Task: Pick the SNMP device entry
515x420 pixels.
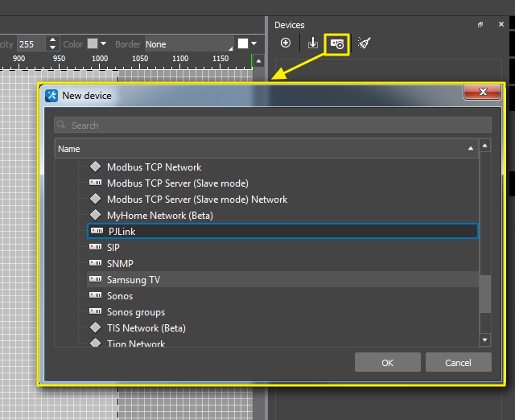Action: (x=120, y=264)
